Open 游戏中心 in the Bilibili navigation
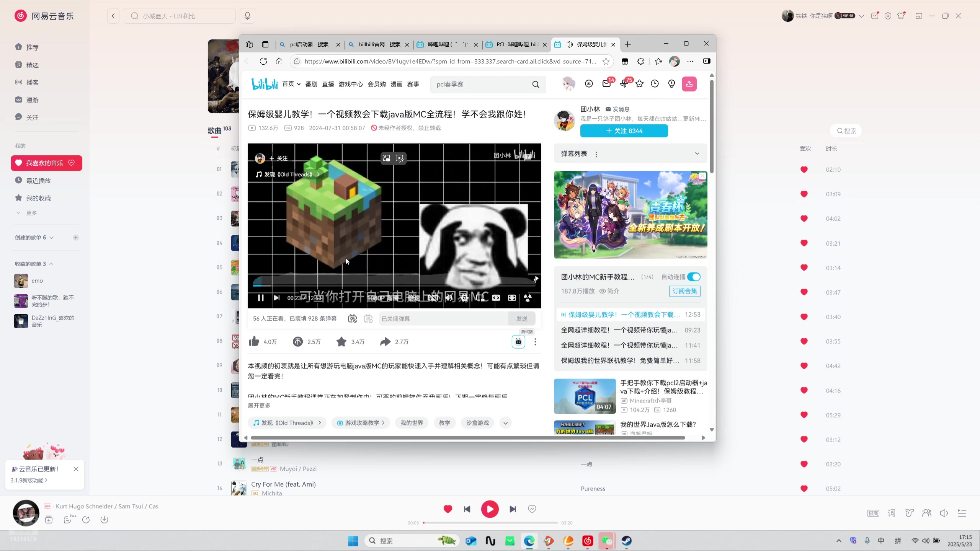 click(351, 84)
